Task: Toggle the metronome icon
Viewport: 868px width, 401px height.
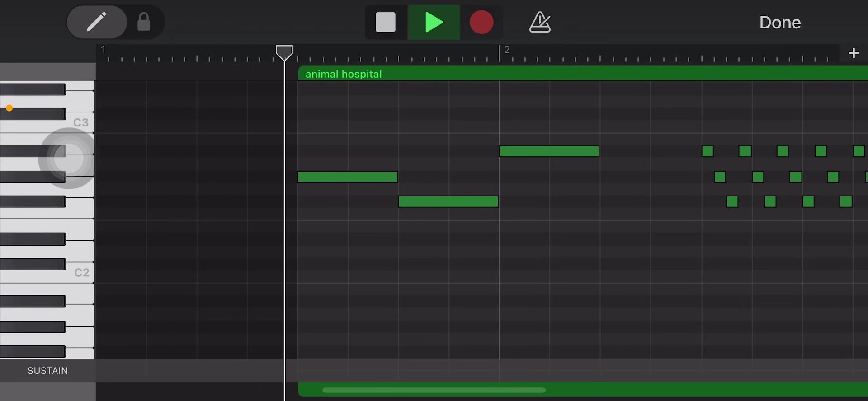Action: (540, 22)
